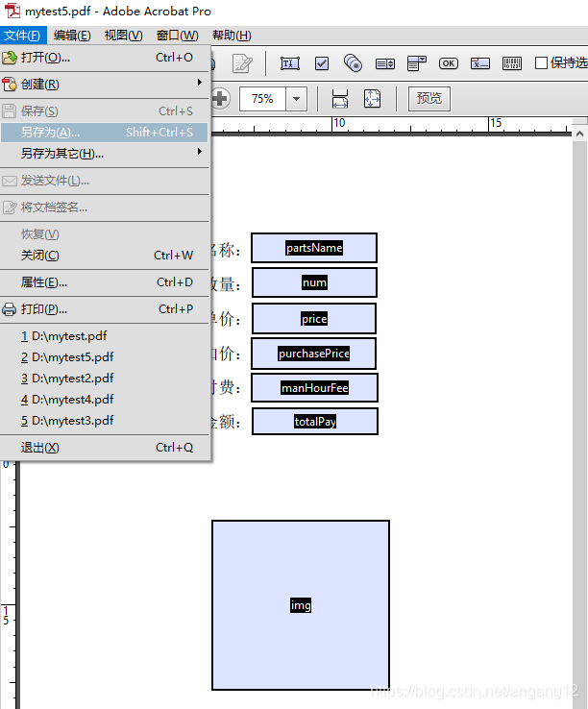Toggle the 保持选 checkbox

541,62
